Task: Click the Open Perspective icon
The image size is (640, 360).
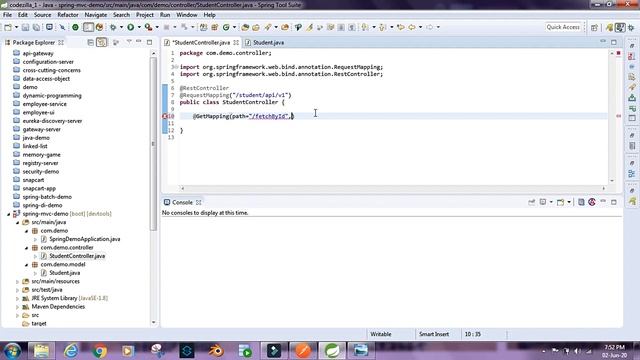Action: pyautogui.click(x=594, y=27)
